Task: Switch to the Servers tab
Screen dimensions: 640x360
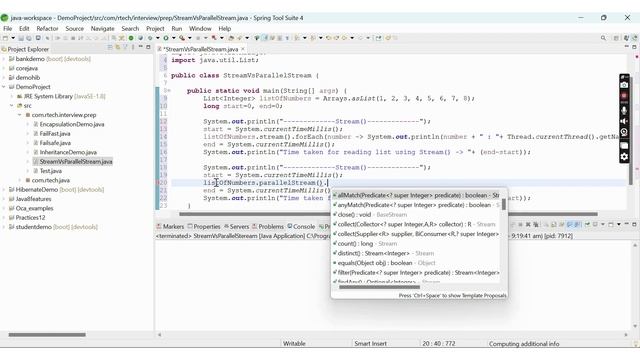Action: point(236,227)
